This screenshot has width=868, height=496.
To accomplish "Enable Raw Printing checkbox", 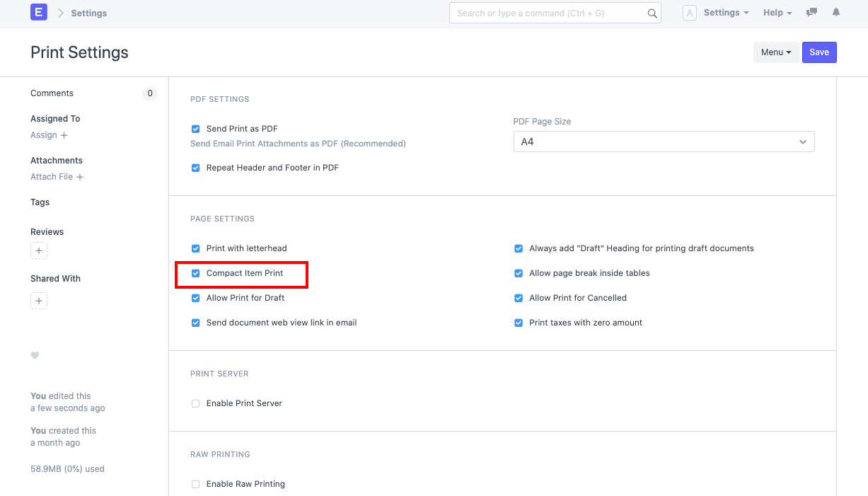I will [196, 484].
